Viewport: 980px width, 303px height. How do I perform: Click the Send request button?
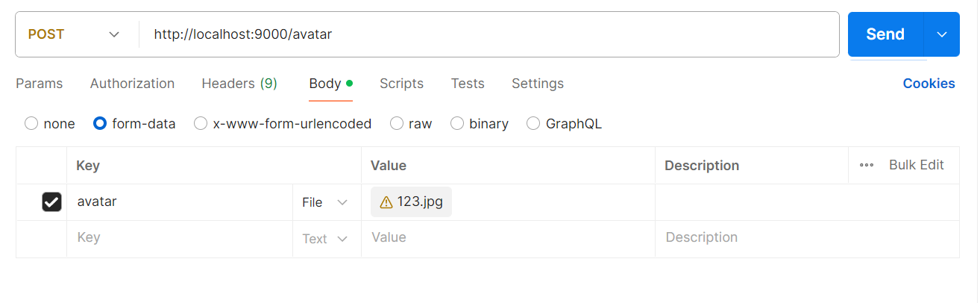click(885, 34)
